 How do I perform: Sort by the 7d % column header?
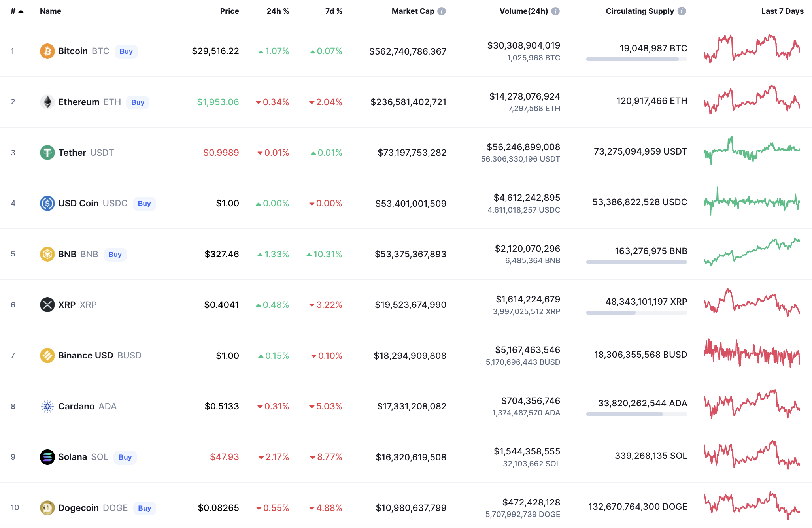click(333, 11)
